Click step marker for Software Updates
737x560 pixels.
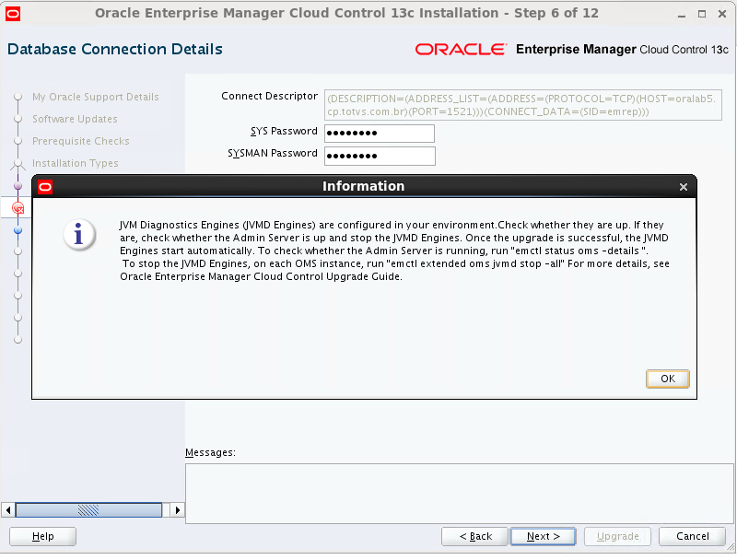pos(18,119)
